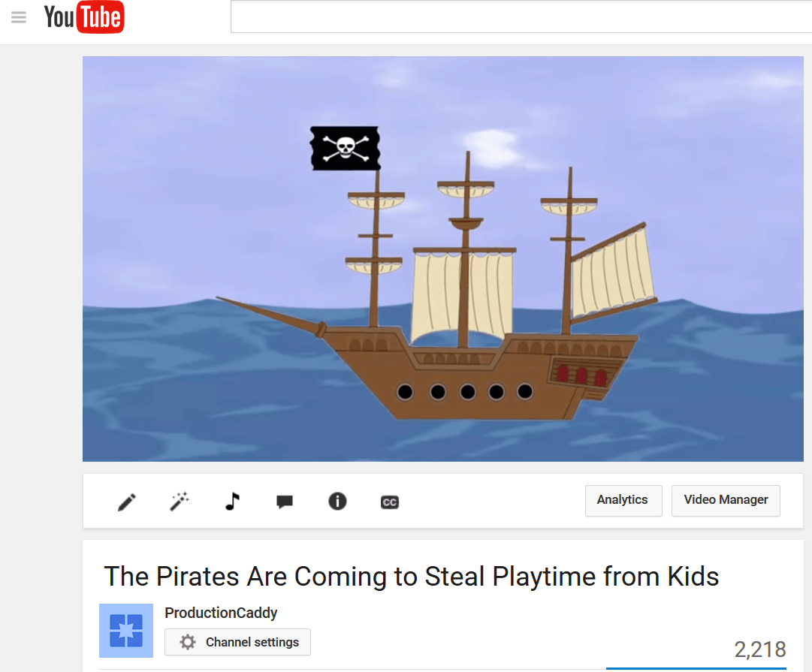The width and height of the screenshot is (812, 672).
Task: Click the skull and crossbones flag in video
Action: pos(345,148)
